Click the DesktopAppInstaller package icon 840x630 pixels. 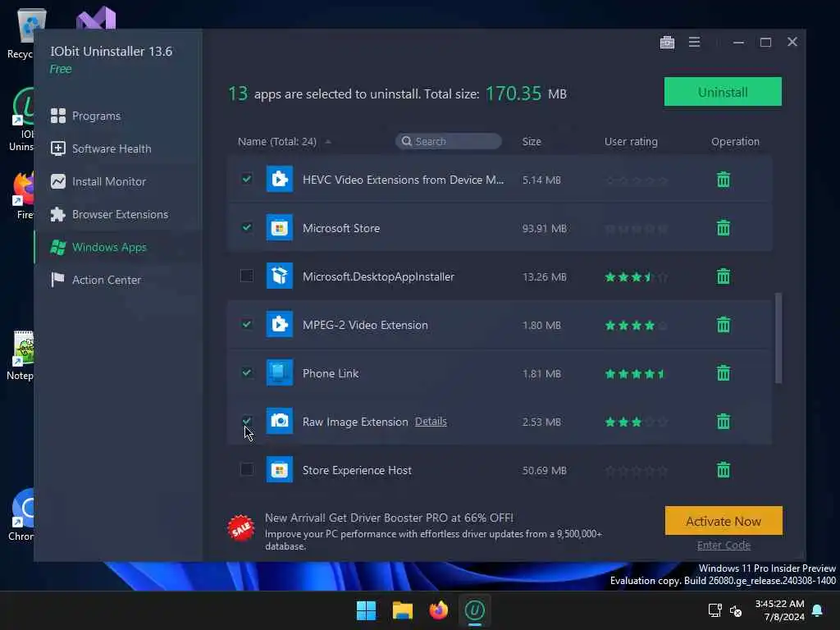point(280,276)
